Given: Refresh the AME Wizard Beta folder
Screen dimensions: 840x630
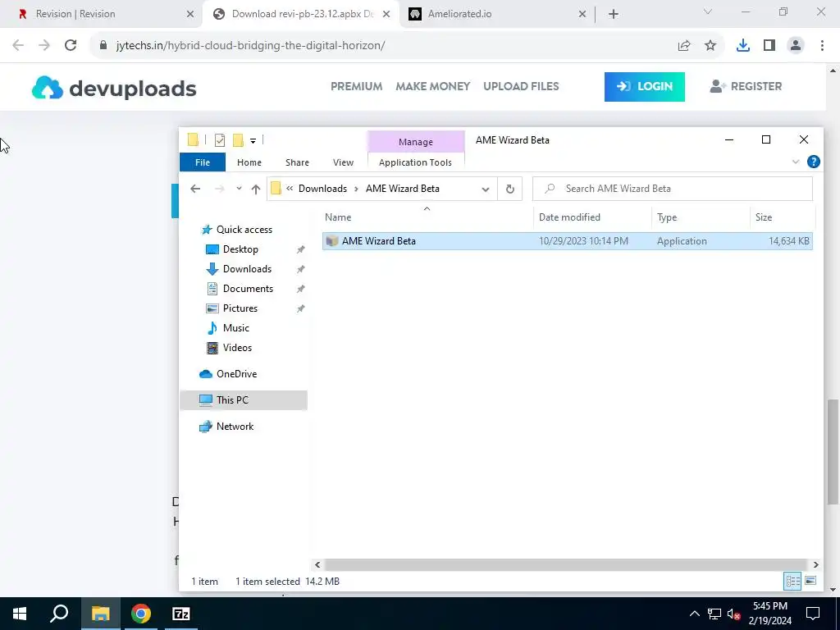Looking at the screenshot, I should (510, 189).
